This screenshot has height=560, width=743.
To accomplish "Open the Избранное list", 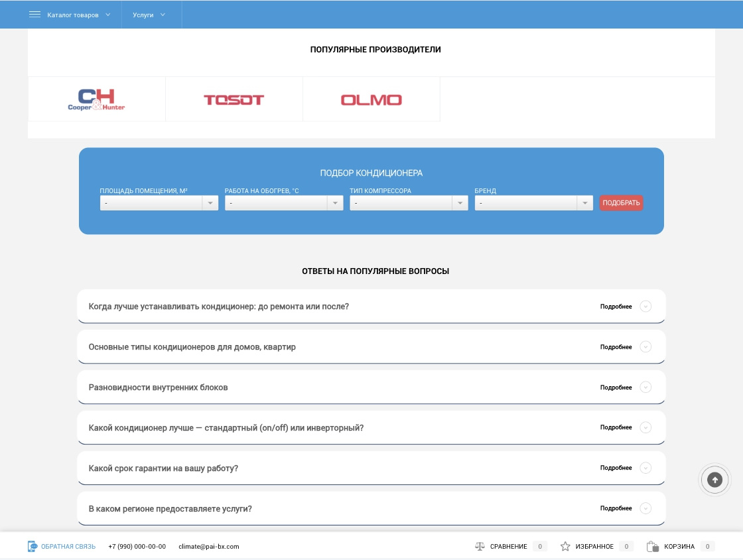I will point(594,546).
